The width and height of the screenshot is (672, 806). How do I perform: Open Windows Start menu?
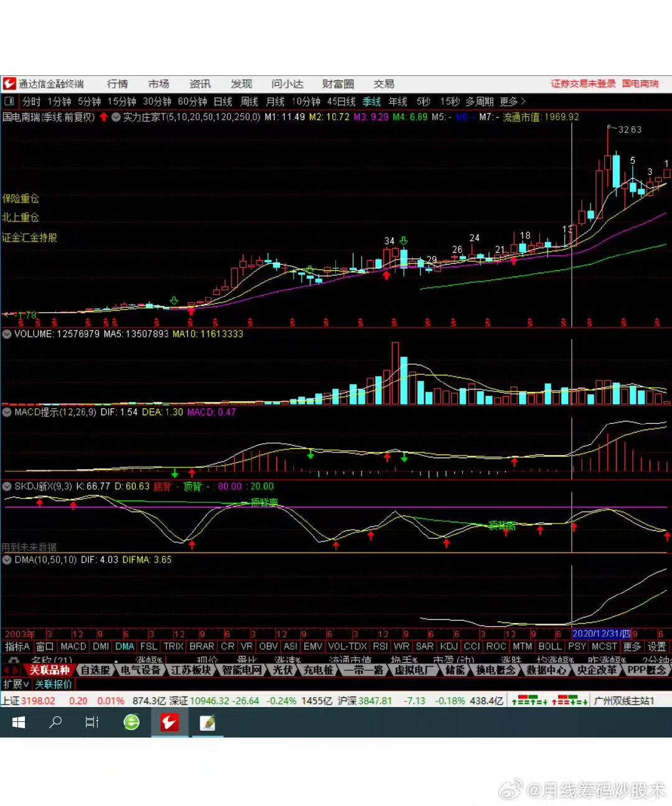19,722
